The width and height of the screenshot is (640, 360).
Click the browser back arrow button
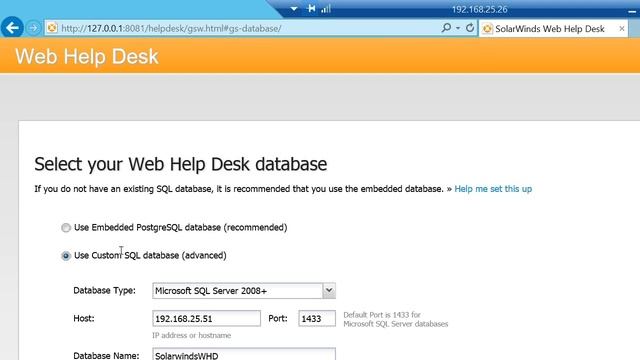pyautogui.click(x=12, y=28)
